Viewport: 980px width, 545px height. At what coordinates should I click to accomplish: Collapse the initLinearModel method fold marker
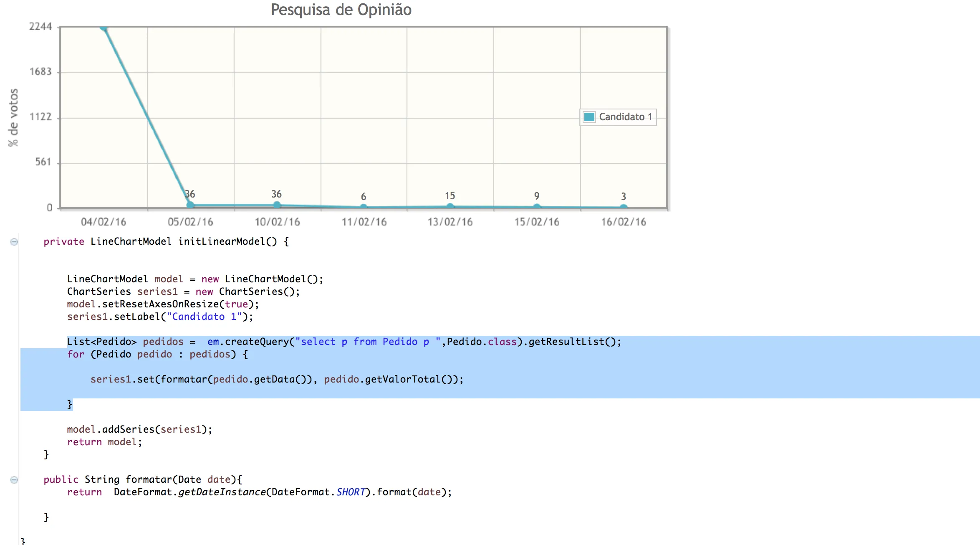14,242
